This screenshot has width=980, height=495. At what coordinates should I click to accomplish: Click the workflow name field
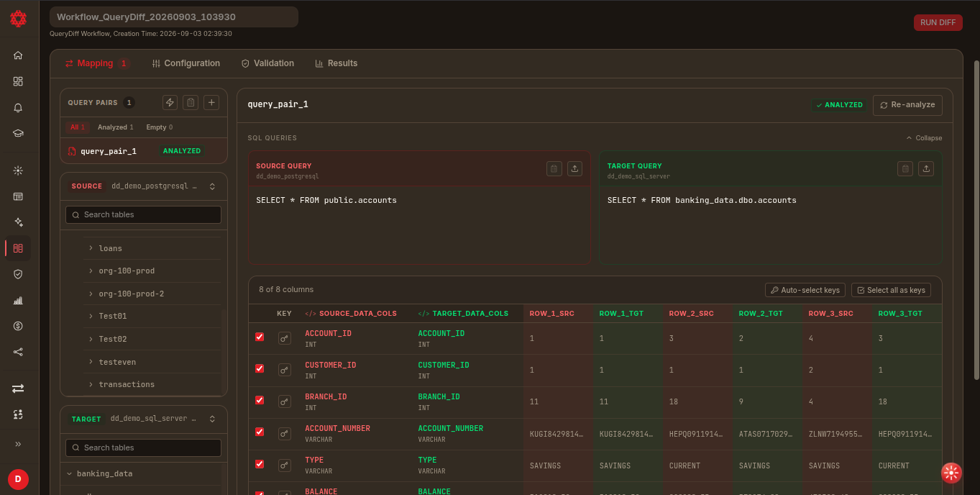click(174, 17)
